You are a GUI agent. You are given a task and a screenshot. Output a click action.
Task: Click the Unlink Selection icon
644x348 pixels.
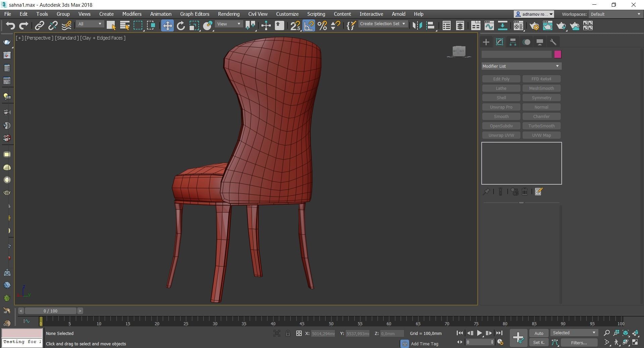(53, 26)
